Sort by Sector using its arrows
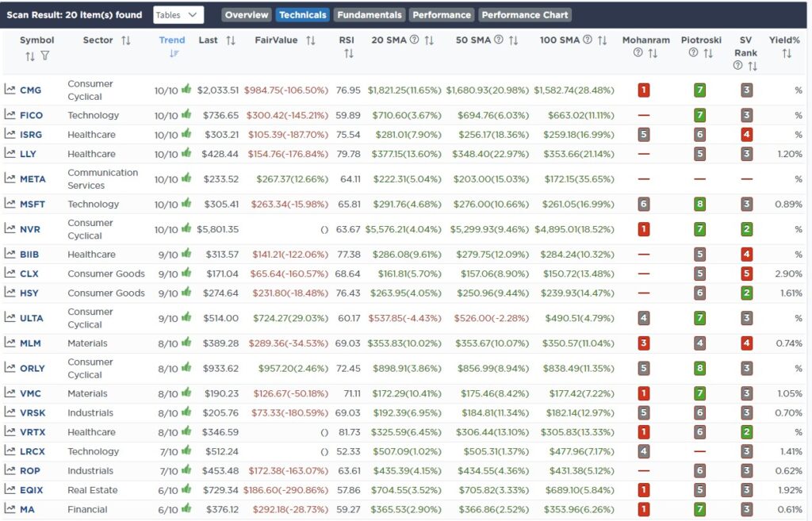The width and height of the screenshot is (812, 521). [x=126, y=40]
